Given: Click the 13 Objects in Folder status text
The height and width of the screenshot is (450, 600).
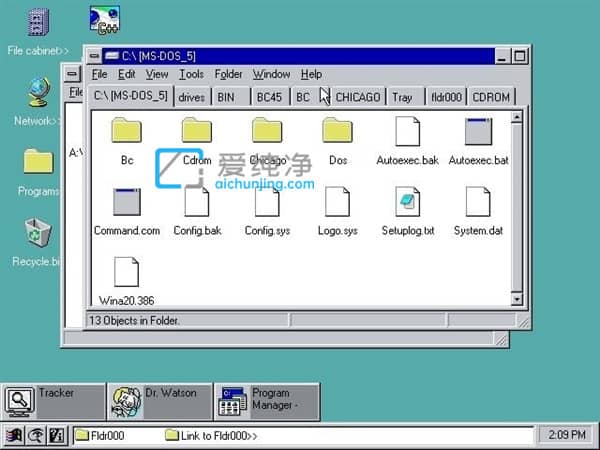Looking at the screenshot, I should tap(134, 320).
